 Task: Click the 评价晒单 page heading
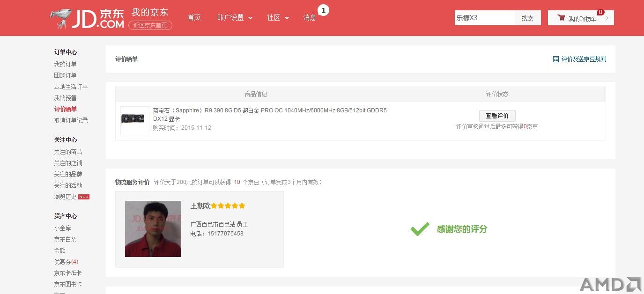[x=126, y=59]
